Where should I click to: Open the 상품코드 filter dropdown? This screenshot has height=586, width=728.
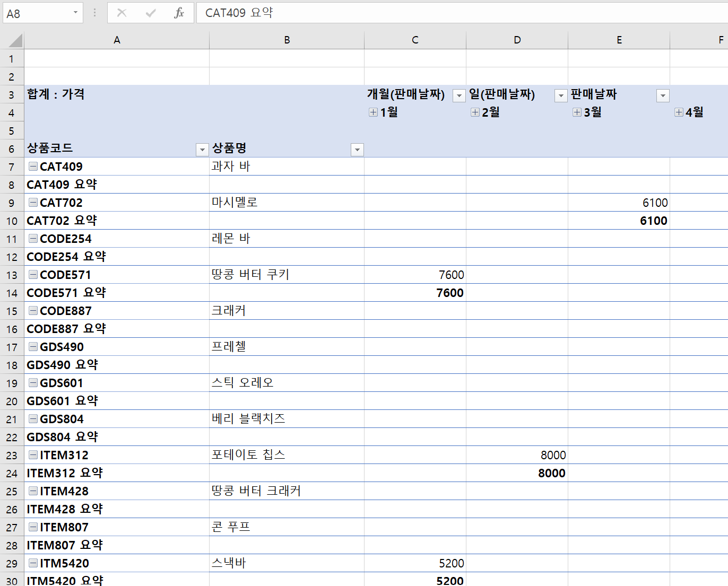(x=202, y=150)
